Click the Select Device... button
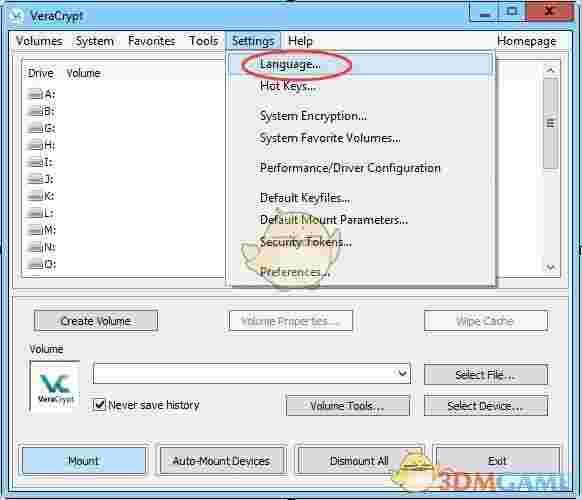The height and width of the screenshot is (500, 582). point(486,405)
